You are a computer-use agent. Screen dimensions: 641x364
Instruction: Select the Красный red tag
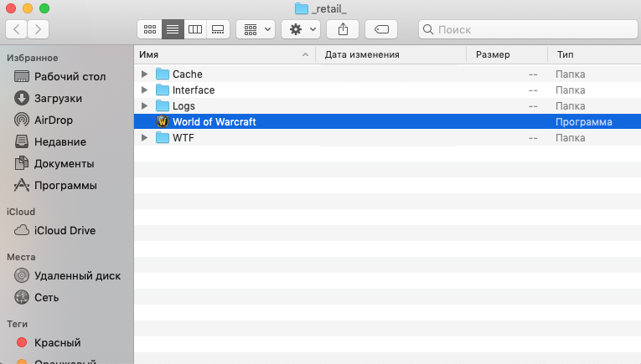(x=57, y=342)
